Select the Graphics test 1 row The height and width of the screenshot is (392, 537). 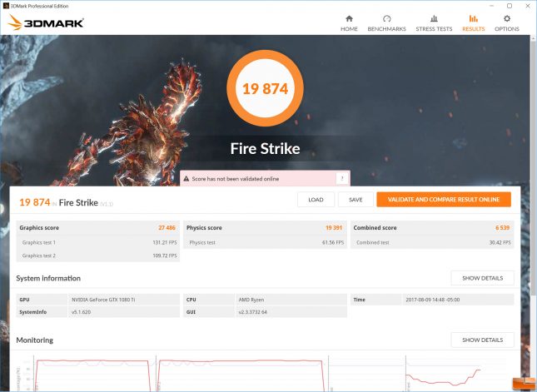(98, 242)
